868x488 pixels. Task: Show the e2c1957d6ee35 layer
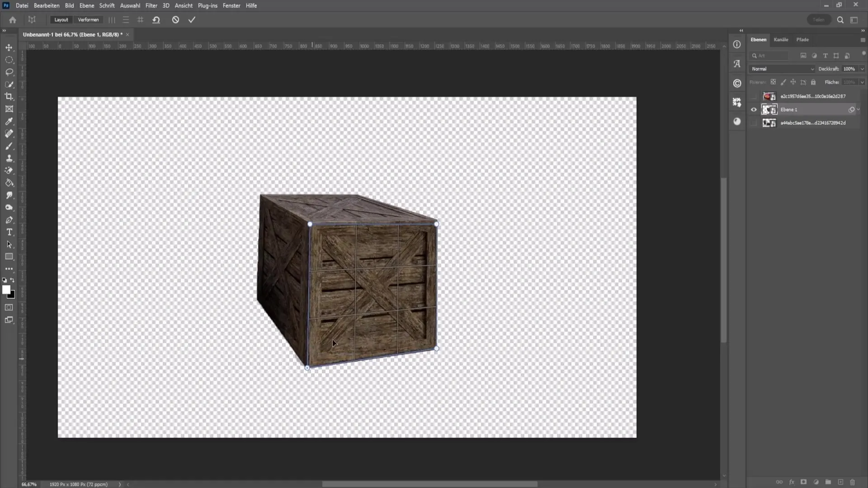(754, 96)
